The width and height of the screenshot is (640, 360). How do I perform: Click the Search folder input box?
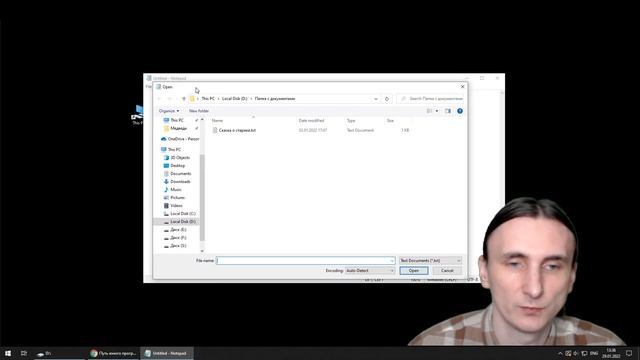(x=430, y=99)
